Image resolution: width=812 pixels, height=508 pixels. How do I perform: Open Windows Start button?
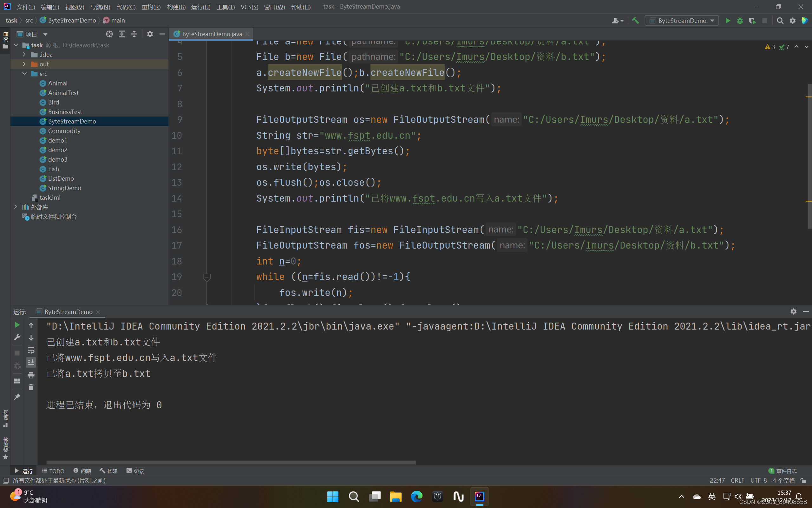[x=332, y=496]
